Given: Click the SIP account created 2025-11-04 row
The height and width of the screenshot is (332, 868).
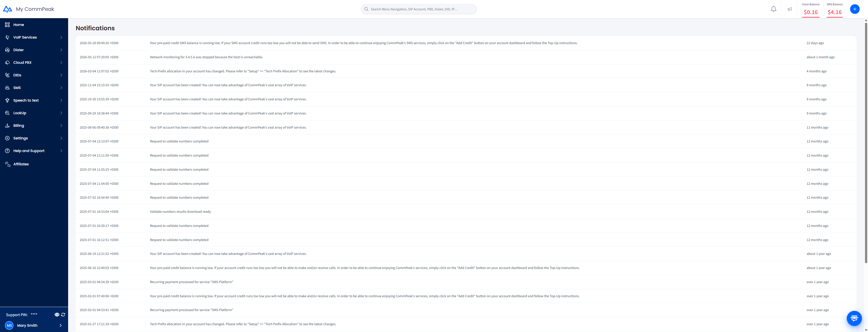Looking at the screenshot, I should click(x=466, y=85).
